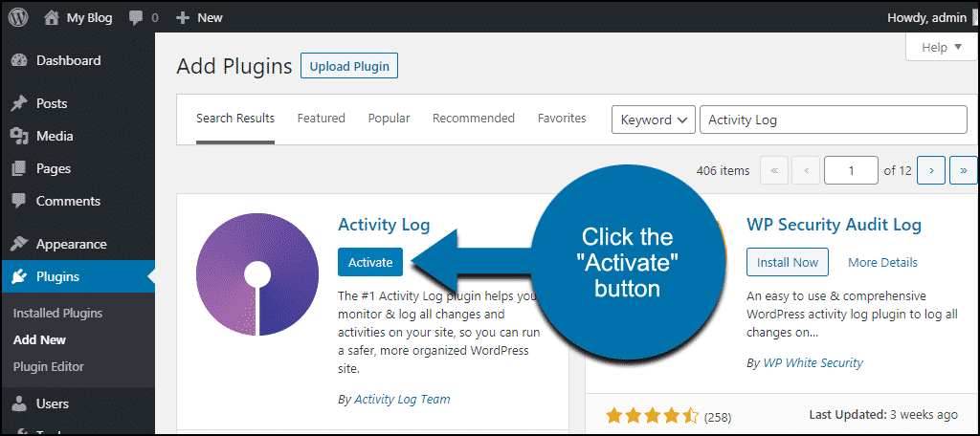Go to next results page arrow
980x436 pixels.
click(x=931, y=170)
